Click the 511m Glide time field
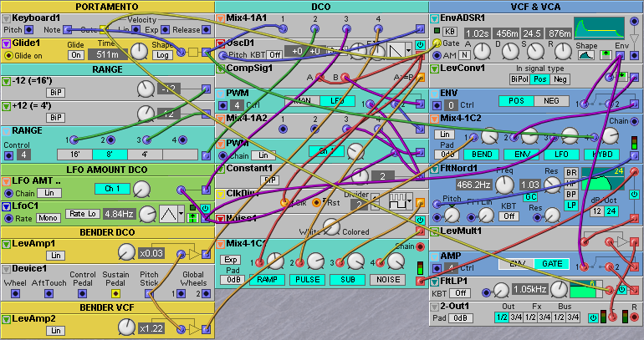The width and height of the screenshot is (644, 340). 106,54
